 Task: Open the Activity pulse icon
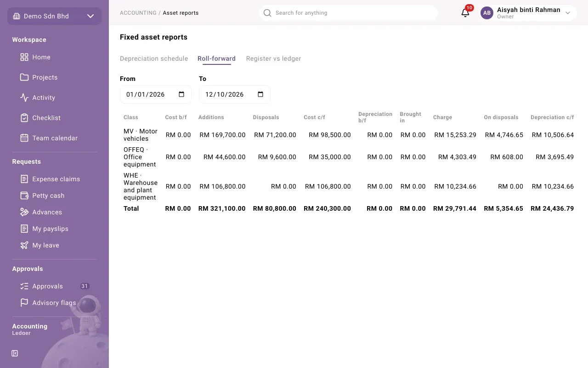pos(24,98)
